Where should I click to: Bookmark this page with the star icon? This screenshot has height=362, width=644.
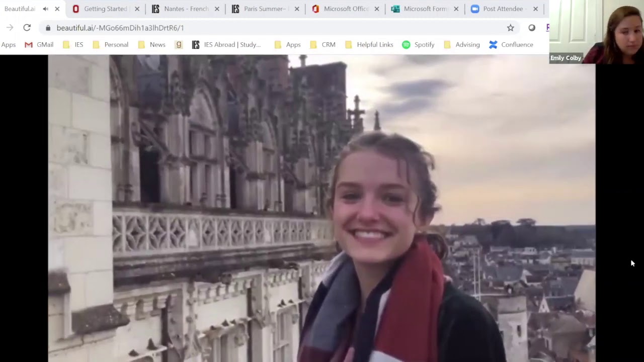pos(511,28)
